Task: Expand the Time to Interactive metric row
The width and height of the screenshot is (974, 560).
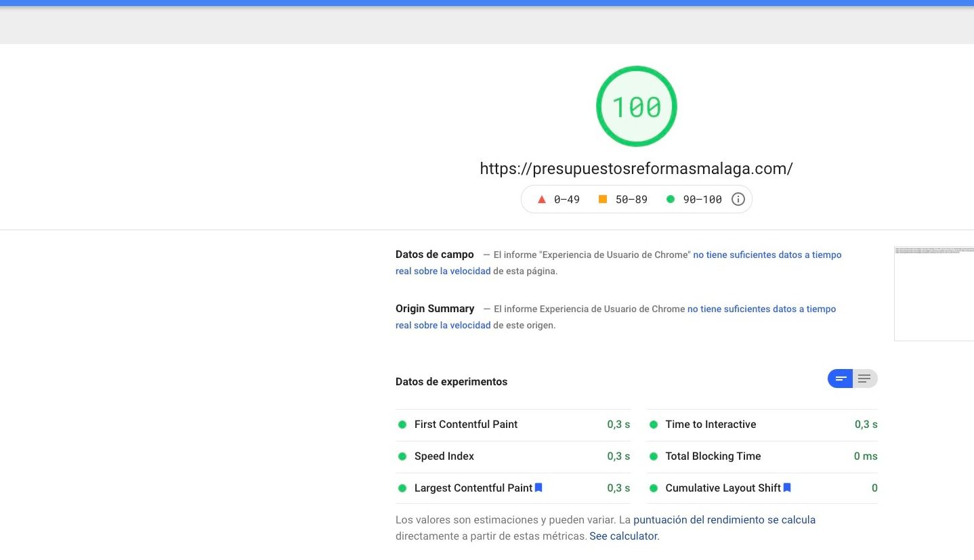Action: click(x=762, y=425)
